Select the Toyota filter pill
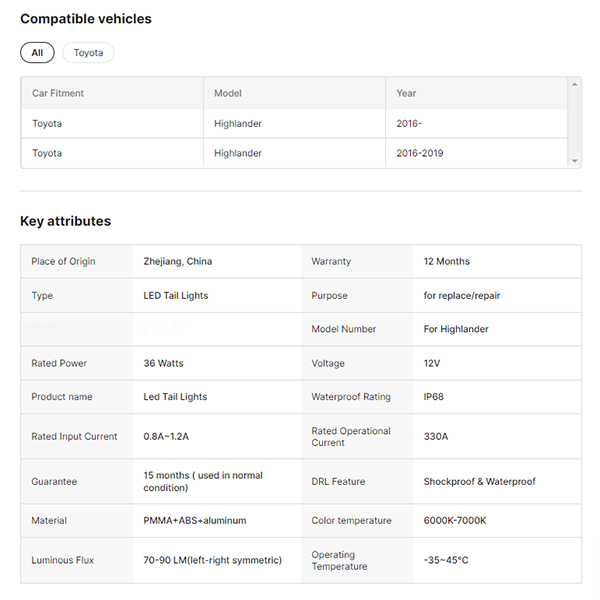This screenshot has height=600, width=600. pyautogui.click(x=88, y=53)
